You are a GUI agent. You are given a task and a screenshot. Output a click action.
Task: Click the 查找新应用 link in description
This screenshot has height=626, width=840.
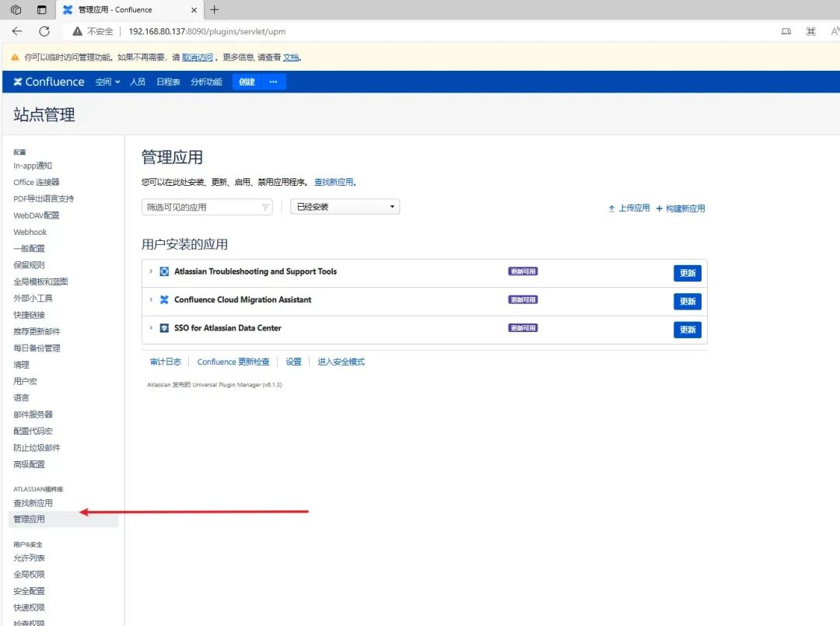pos(334,182)
